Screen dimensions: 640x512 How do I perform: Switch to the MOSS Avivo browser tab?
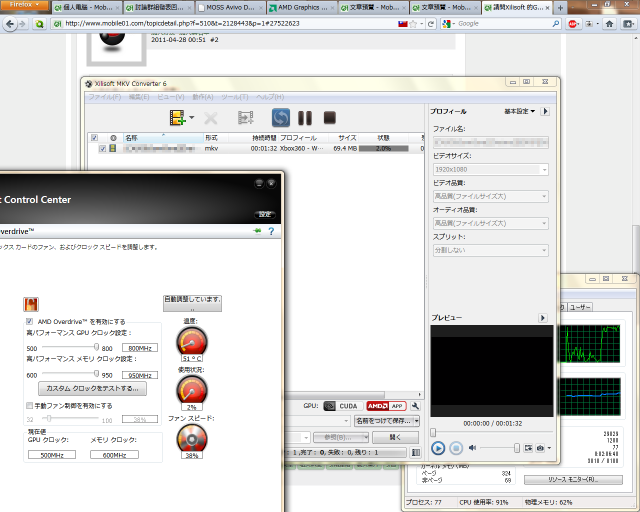click(x=231, y=7)
